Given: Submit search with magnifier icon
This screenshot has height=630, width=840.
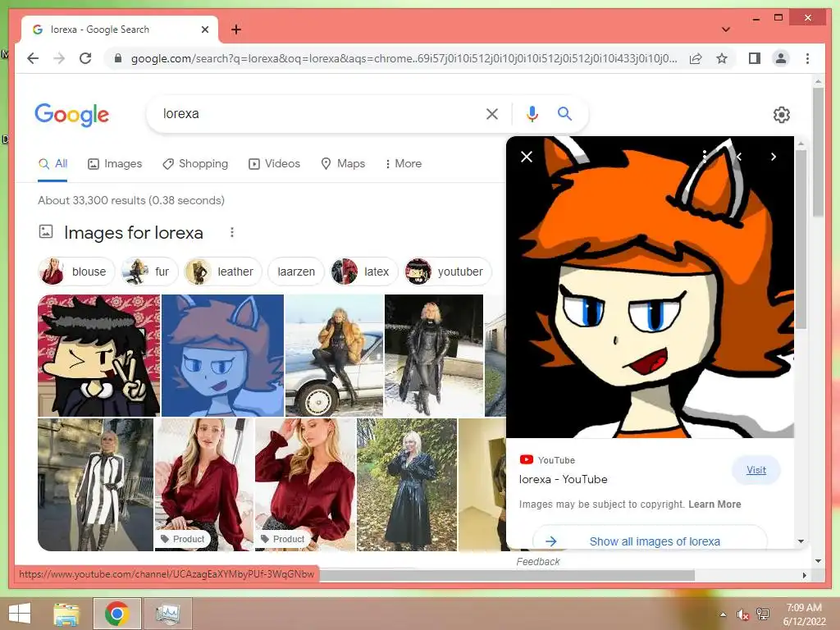Looking at the screenshot, I should click(x=564, y=113).
